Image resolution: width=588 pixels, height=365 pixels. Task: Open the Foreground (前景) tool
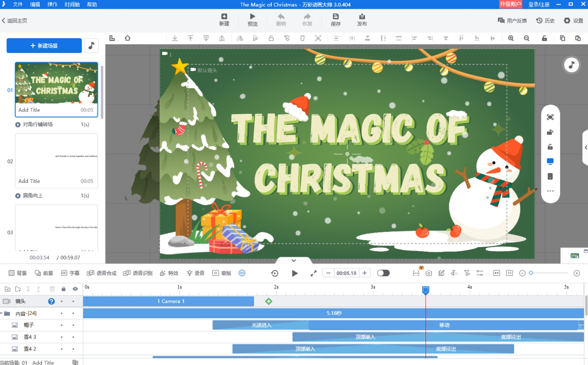click(x=44, y=273)
